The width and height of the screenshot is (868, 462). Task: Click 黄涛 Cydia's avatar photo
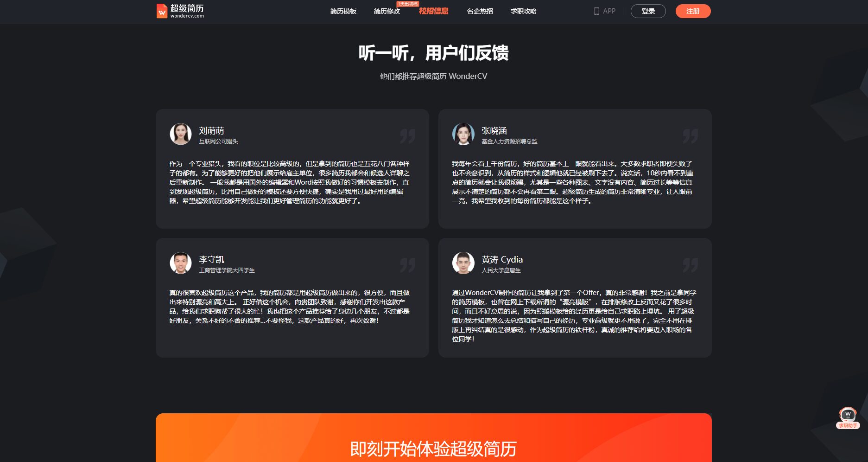(463, 263)
